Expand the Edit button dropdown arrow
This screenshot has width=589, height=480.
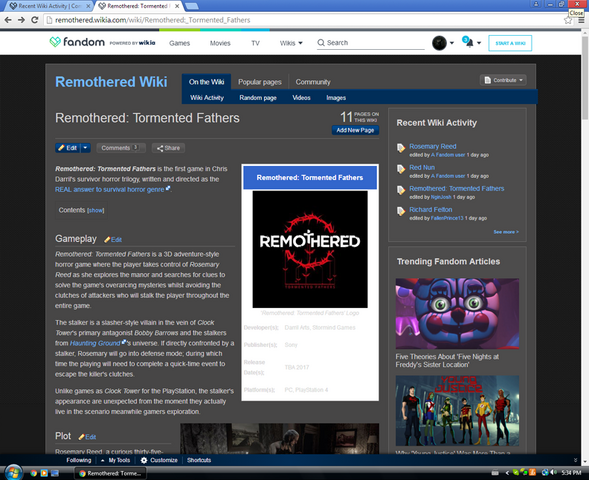[85, 148]
